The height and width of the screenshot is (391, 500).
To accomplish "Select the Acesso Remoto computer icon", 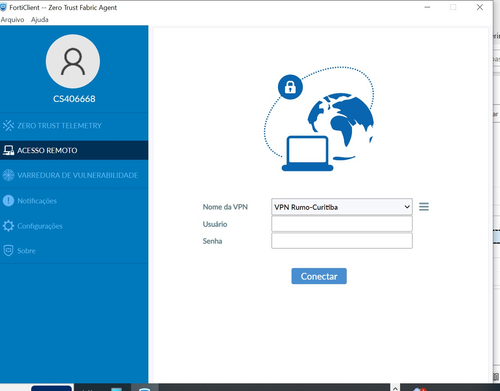I will point(8,150).
